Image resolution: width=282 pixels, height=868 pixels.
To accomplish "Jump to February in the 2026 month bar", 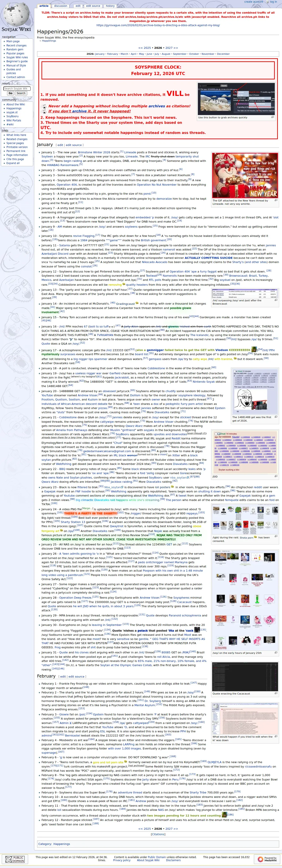I will pos(113,54).
